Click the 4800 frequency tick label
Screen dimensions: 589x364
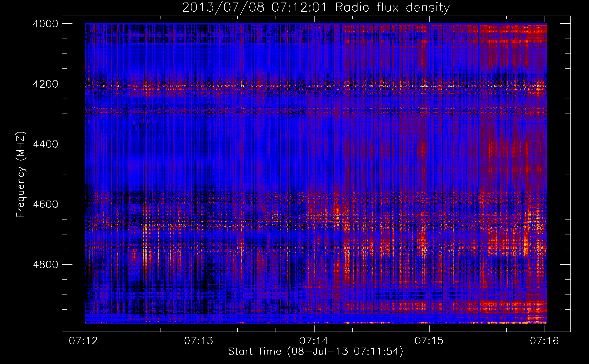point(46,265)
